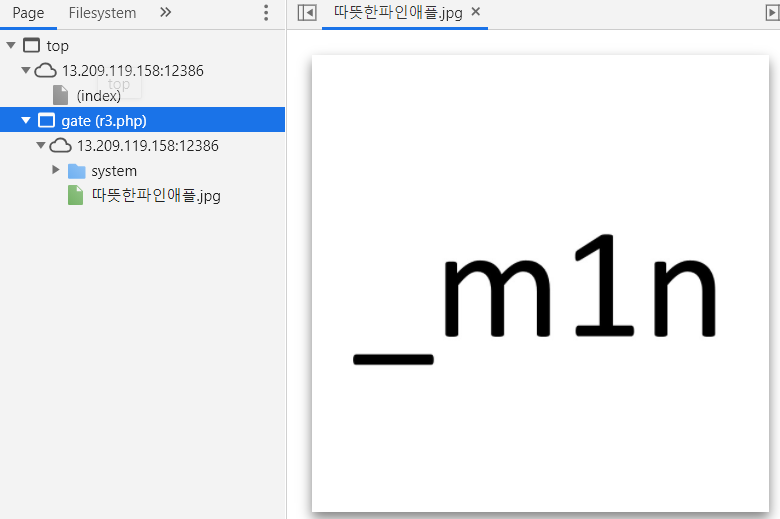Image resolution: width=780 pixels, height=519 pixels.
Task: Click cloud icon of domain under gate
Action: point(61,145)
